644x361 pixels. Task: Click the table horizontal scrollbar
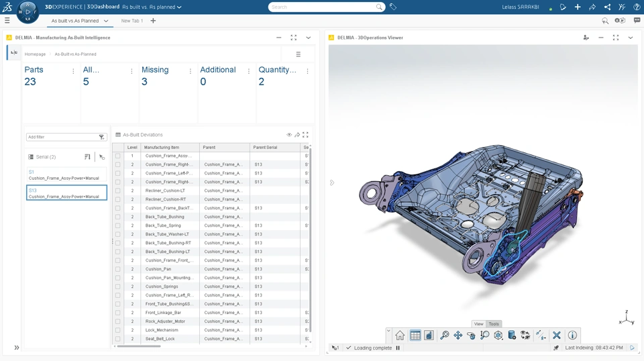(x=140, y=346)
